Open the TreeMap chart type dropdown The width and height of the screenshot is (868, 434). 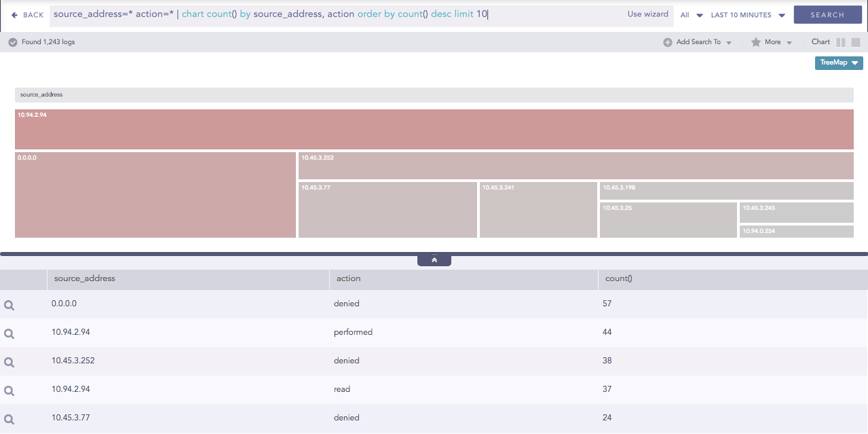click(838, 62)
